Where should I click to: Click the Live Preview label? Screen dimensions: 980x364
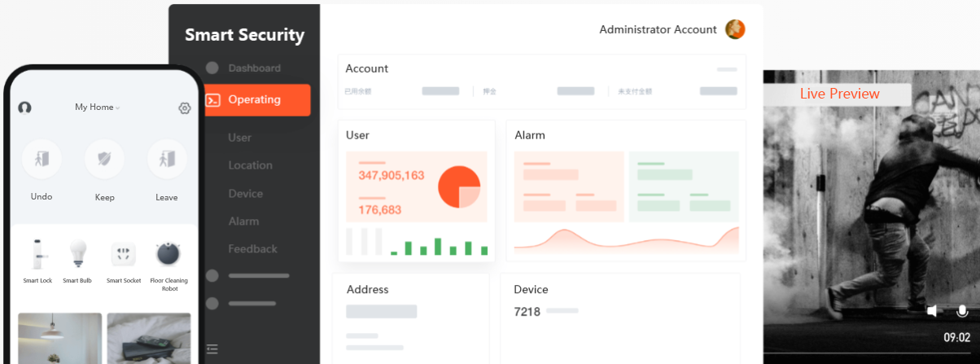[839, 94]
